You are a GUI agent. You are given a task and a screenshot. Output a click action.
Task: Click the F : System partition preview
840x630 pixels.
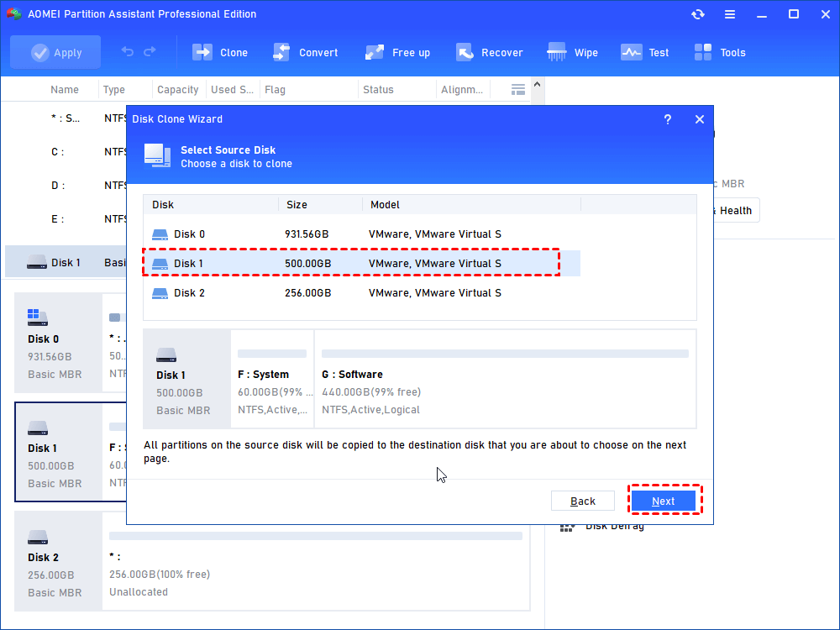(272, 379)
